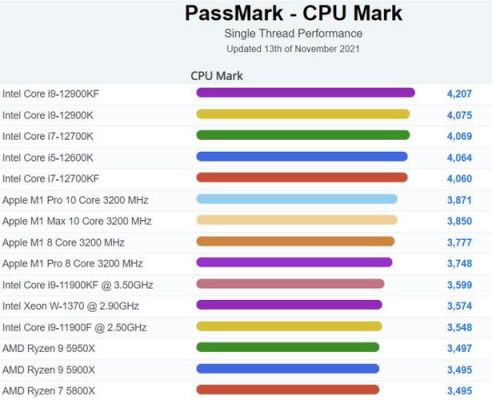Select the 3,599 score for i9-11900KF
492x400 pixels.
point(459,285)
